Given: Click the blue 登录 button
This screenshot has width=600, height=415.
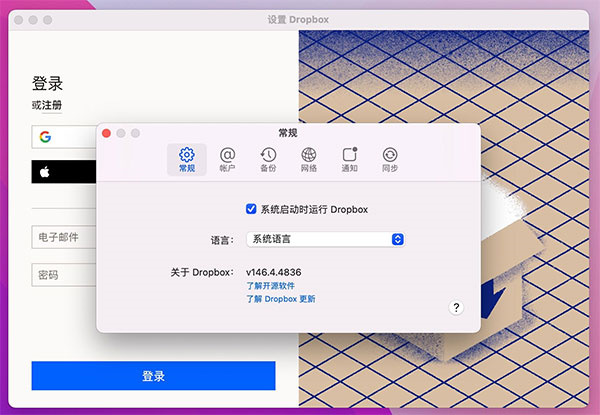Looking at the screenshot, I should 153,376.
